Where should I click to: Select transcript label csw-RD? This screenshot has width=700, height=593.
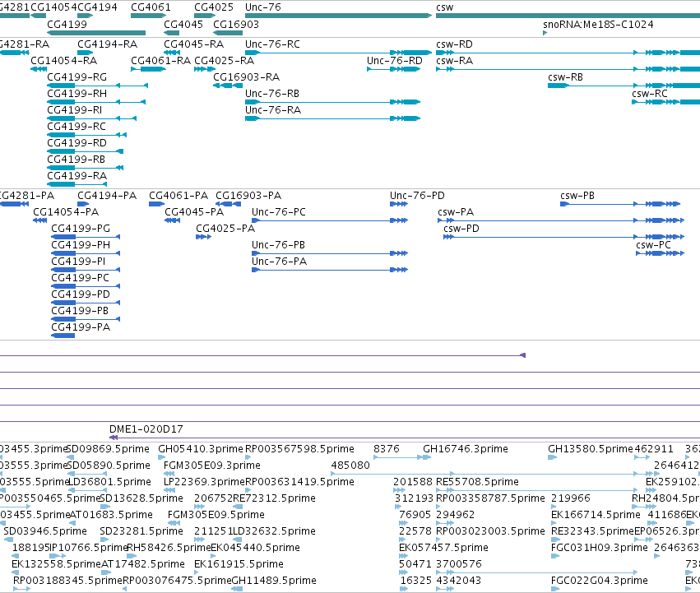tap(454, 44)
